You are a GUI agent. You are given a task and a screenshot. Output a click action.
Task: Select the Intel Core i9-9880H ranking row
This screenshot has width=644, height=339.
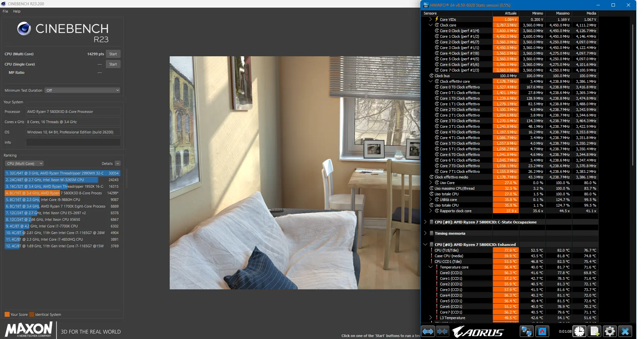62,200
